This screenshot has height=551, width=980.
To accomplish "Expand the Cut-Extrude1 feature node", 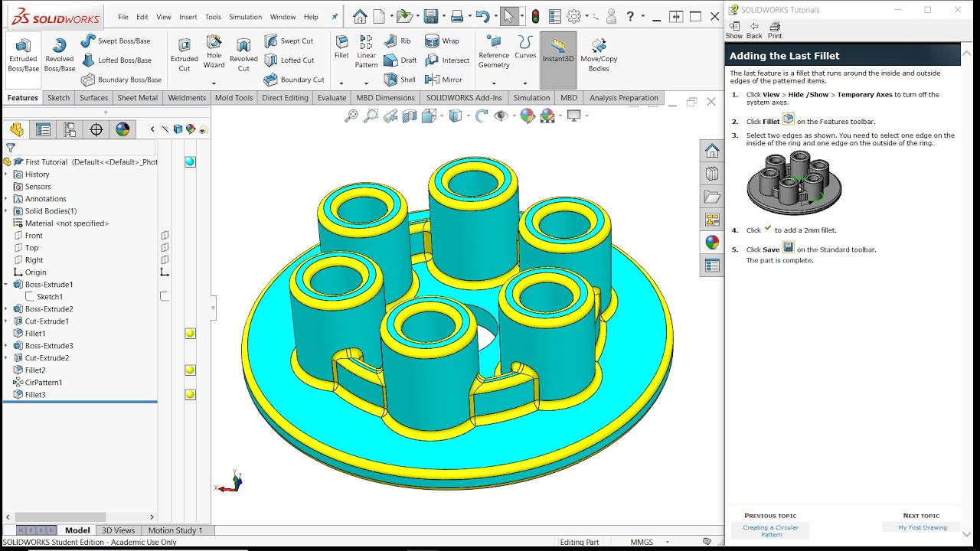I will (6, 321).
